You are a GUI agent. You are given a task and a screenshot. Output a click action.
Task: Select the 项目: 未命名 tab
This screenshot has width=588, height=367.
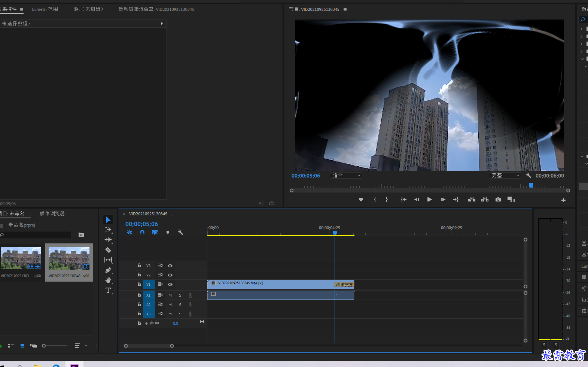click(12, 213)
